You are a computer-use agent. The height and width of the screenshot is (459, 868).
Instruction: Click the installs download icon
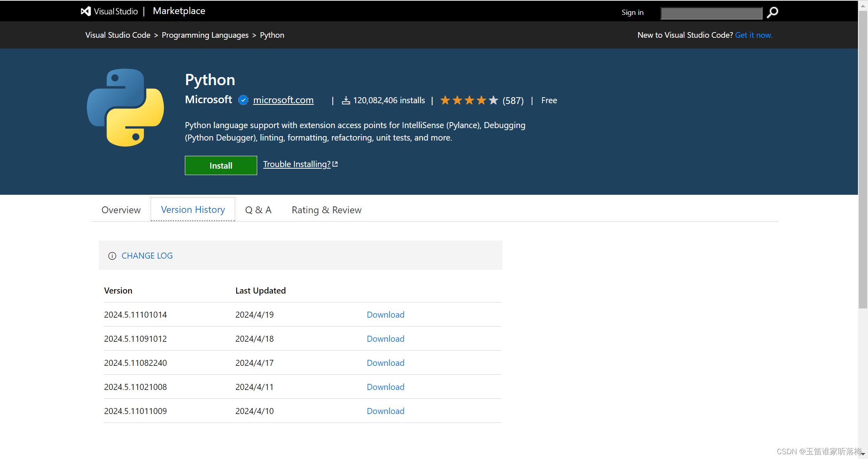pyautogui.click(x=346, y=100)
